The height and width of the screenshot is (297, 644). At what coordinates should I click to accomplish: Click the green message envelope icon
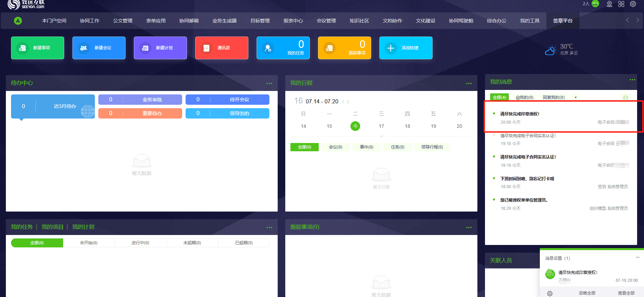(625, 98)
